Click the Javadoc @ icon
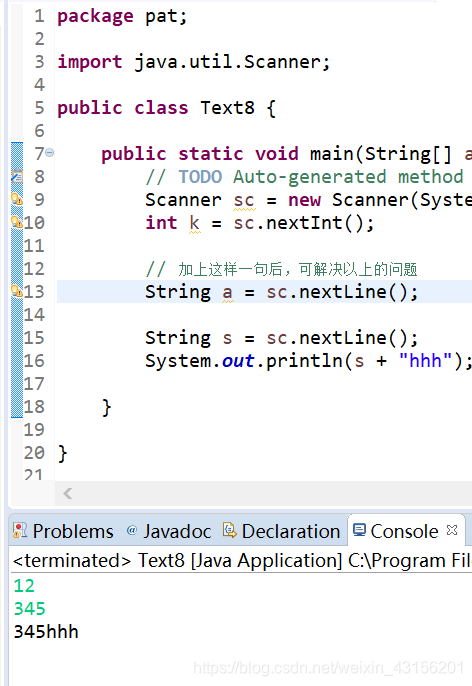Image resolution: width=472 pixels, height=686 pixels. coord(131,530)
